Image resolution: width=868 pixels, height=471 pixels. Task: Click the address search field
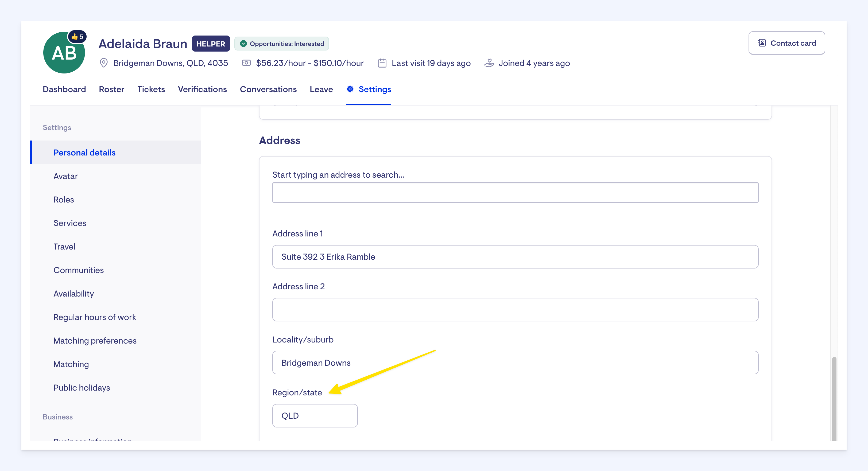(515, 193)
